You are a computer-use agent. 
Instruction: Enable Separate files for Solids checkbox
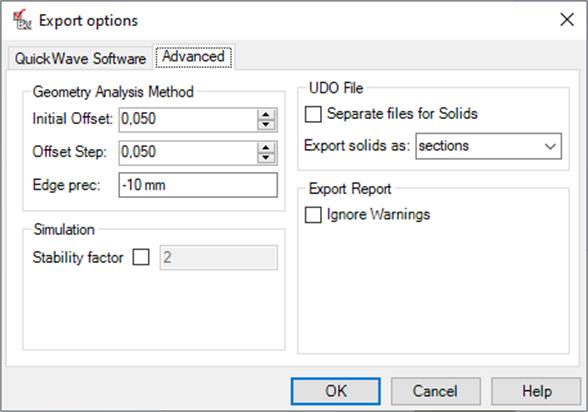[x=313, y=114]
